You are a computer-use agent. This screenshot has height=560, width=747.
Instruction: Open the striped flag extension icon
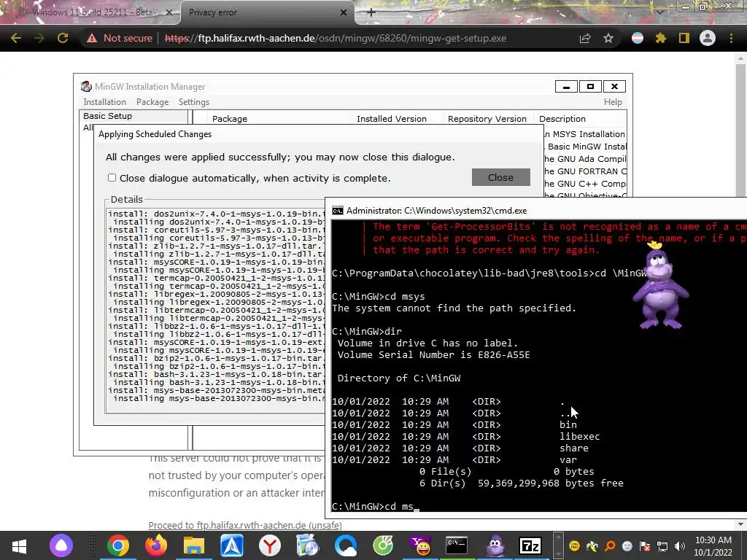[638, 38]
